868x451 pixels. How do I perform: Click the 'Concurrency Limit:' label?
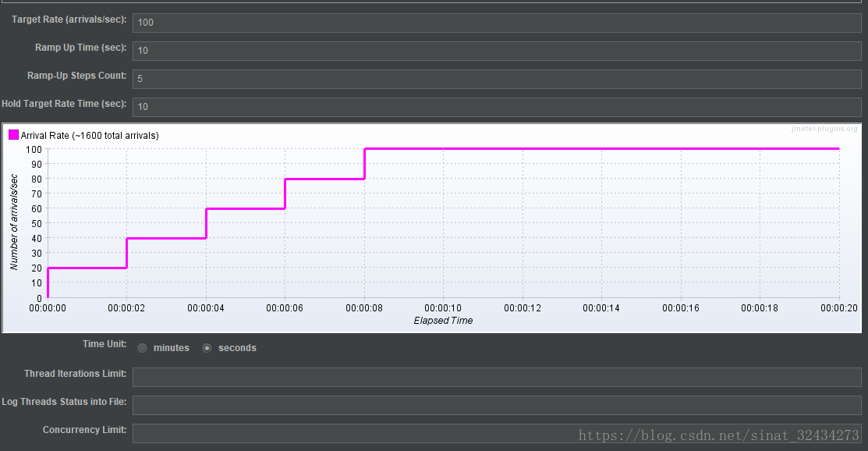[x=85, y=429]
